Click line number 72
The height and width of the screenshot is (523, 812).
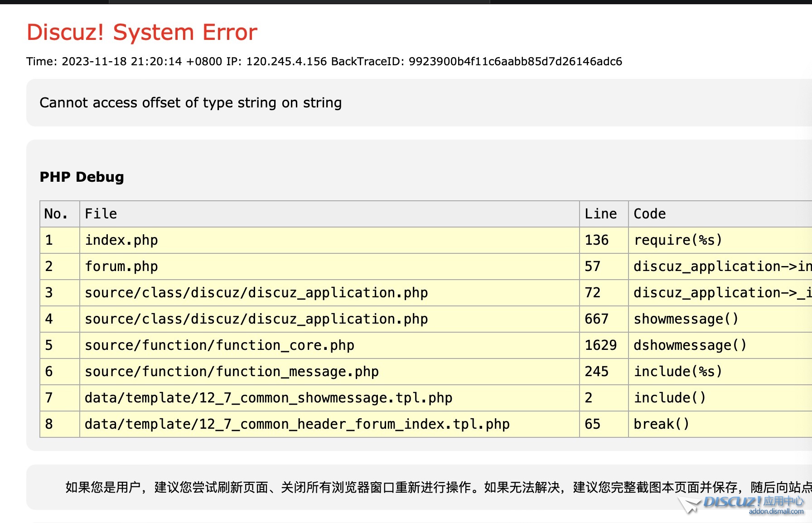click(604, 293)
